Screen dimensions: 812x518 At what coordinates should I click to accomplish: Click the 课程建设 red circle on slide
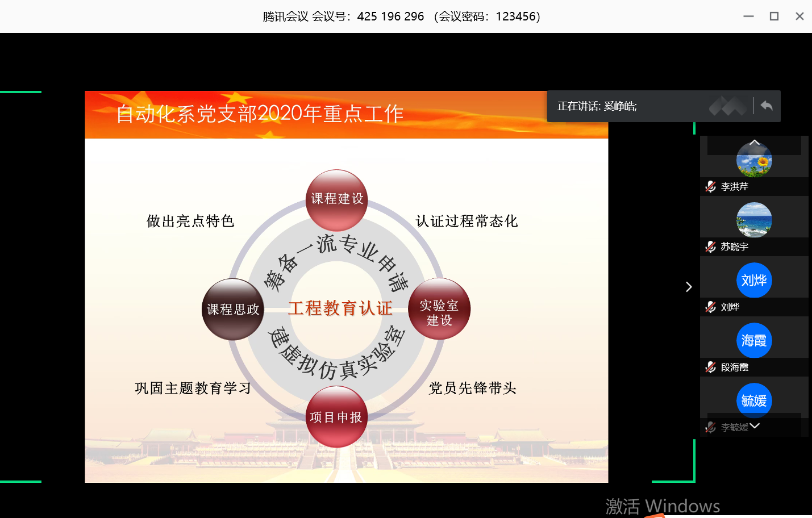click(337, 199)
